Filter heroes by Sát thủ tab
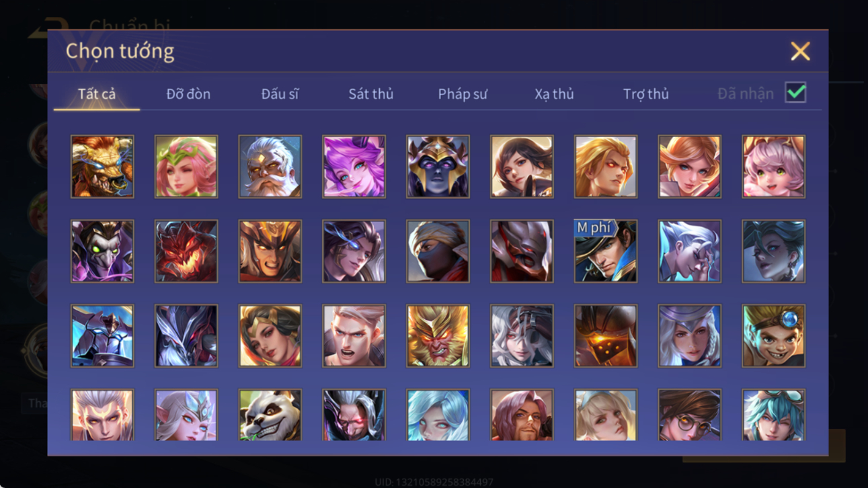The height and width of the screenshot is (488, 868). 370,94
